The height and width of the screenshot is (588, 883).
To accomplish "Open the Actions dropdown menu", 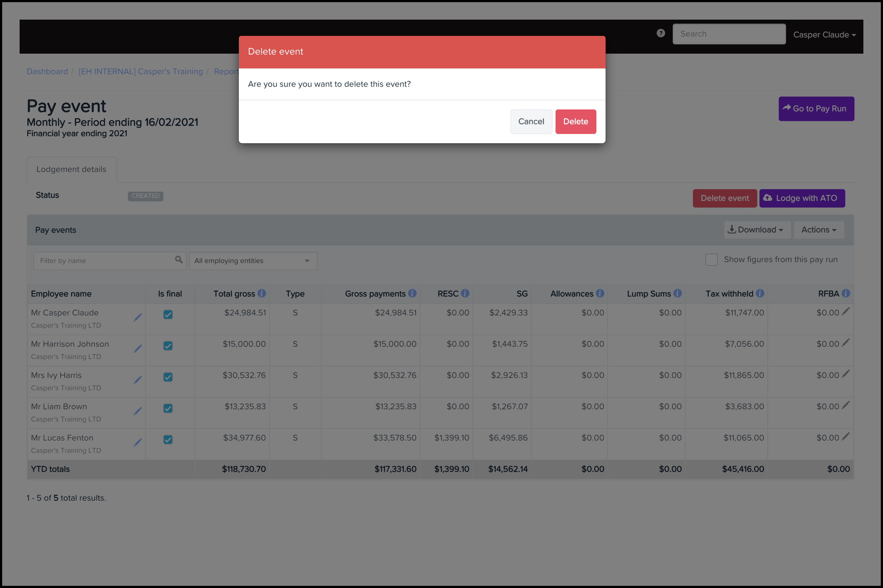I will (x=819, y=230).
